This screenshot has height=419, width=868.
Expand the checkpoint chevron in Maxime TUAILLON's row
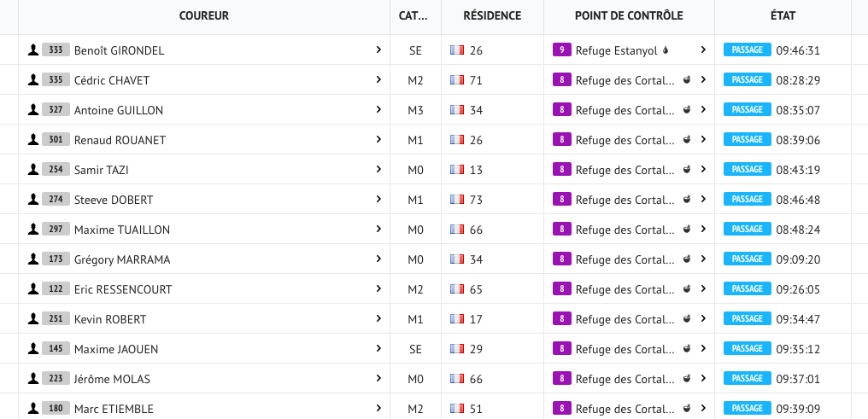point(703,230)
